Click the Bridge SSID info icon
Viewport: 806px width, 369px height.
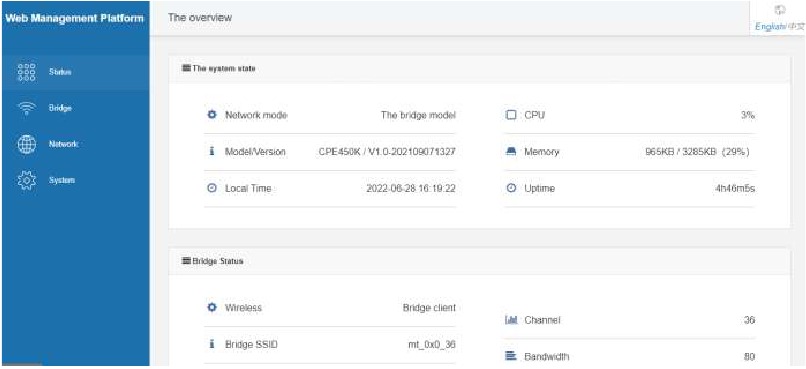click(x=211, y=344)
